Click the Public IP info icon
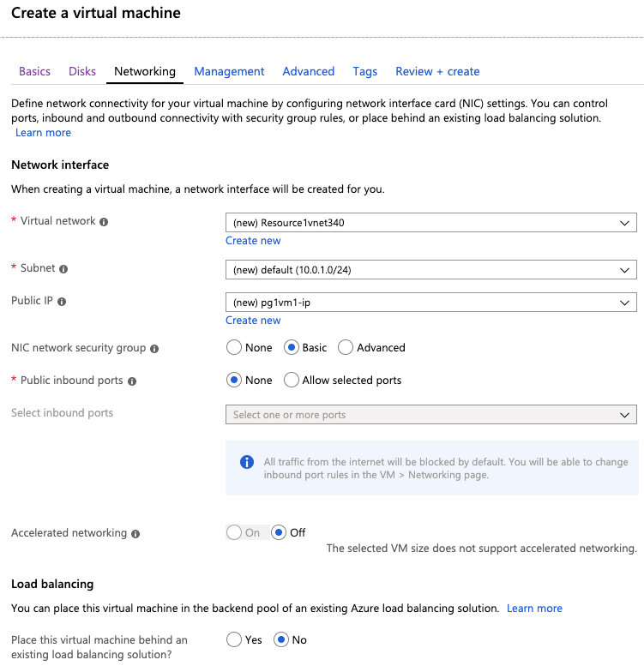The image size is (644, 666). (62, 302)
